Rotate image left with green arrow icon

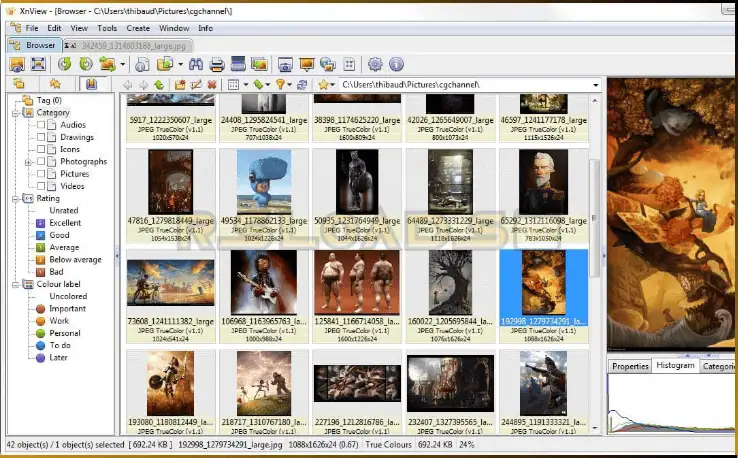[64, 64]
